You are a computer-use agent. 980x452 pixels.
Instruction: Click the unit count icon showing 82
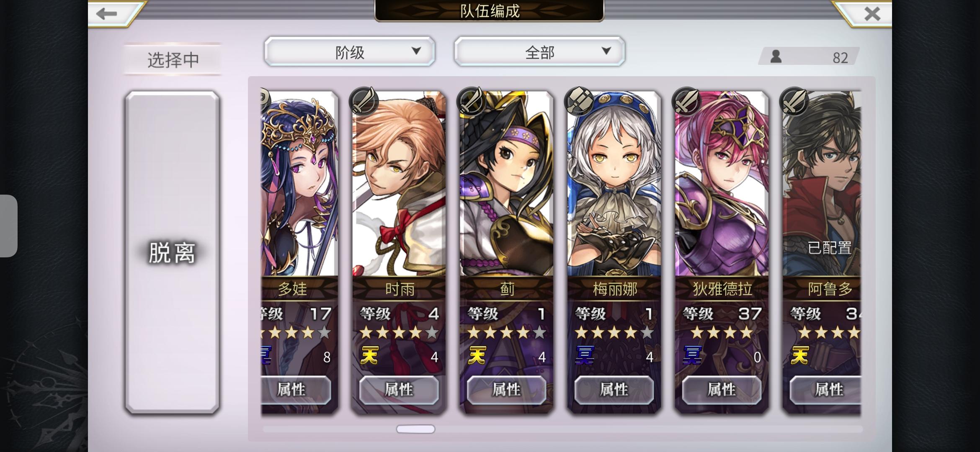(x=776, y=56)
